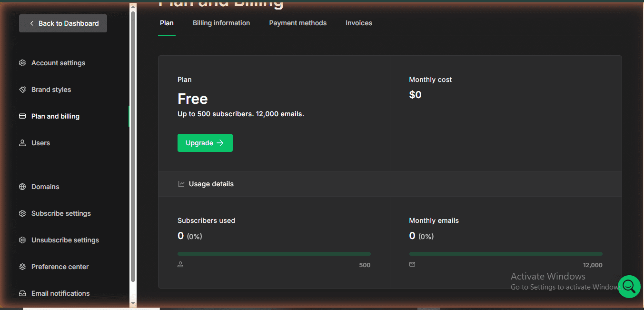The image size is (644, 310).
Task: Click the sidebar scrollbar thumb
Action: pyautogui.click(x=133, y=147)
